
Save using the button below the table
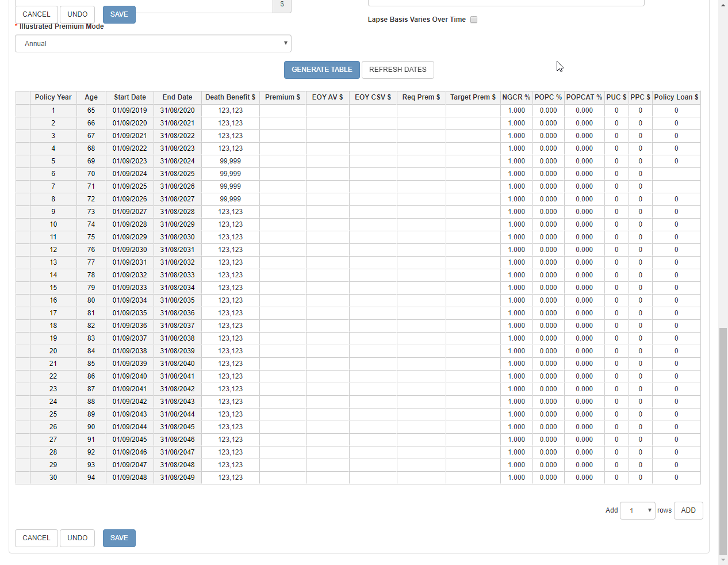pyautogui.click(x=119, y=538)
